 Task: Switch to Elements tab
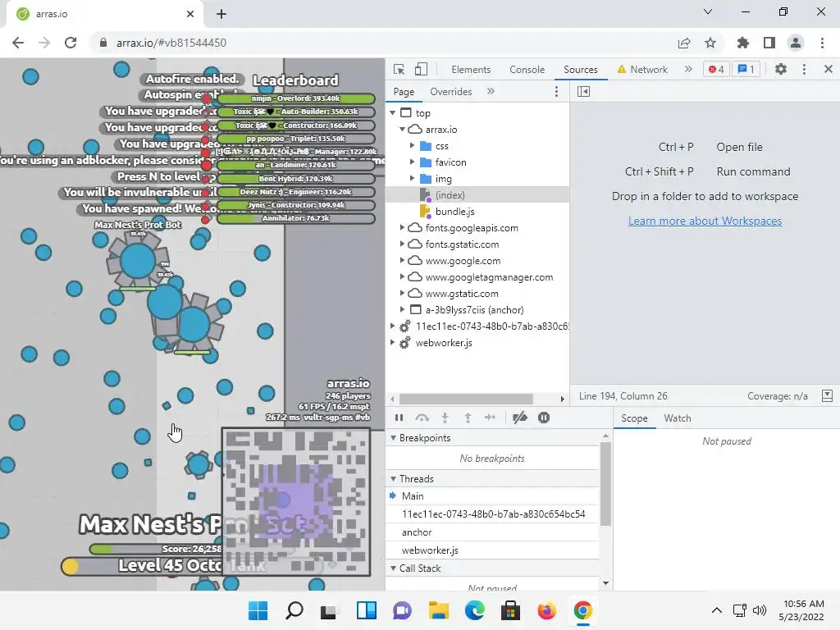(471, 70)
